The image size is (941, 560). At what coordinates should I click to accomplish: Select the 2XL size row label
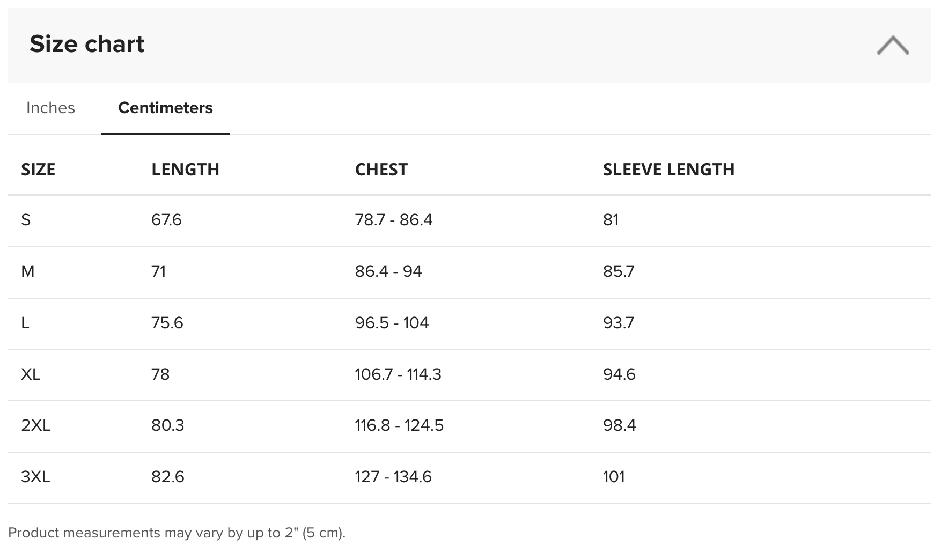pyautogui.click(x=35, y=425)
